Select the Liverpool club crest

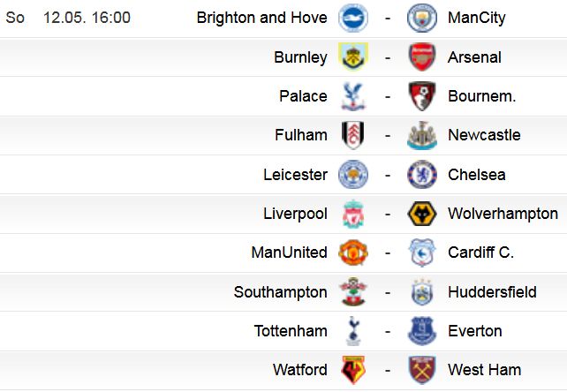pos(353,214)
